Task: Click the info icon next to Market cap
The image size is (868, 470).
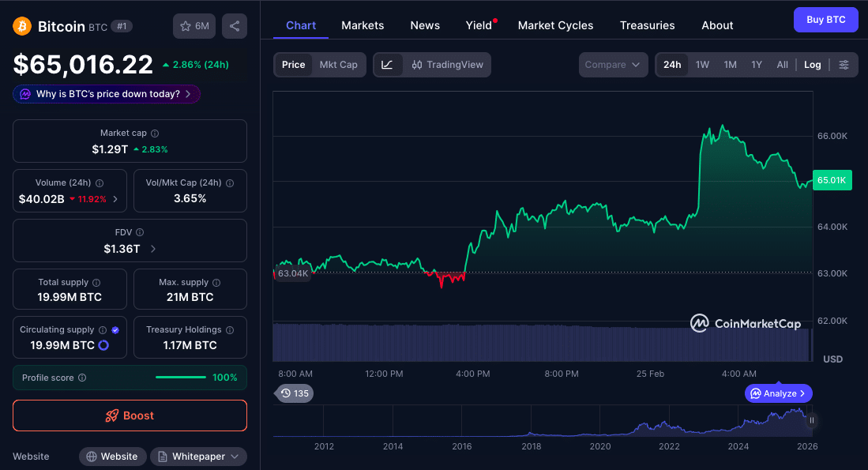Action: pyautogui.click(x=153, y=133)
